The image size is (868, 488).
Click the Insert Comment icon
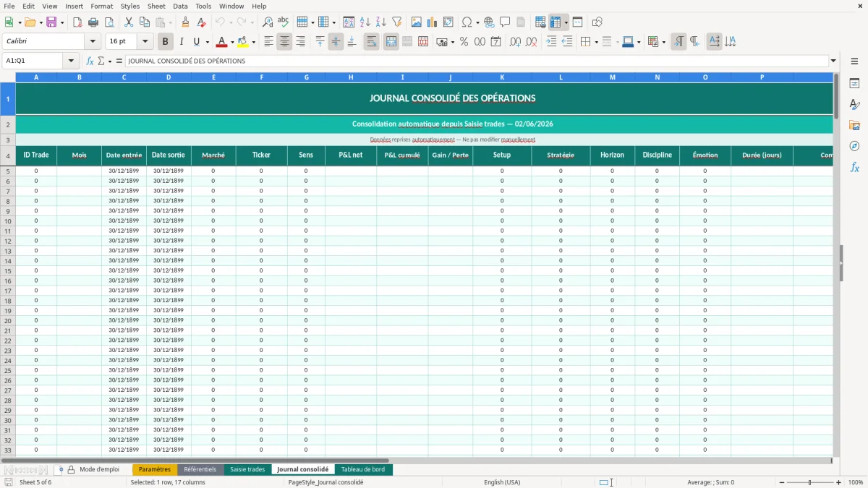pyautogui.click(x=505, y=22)
